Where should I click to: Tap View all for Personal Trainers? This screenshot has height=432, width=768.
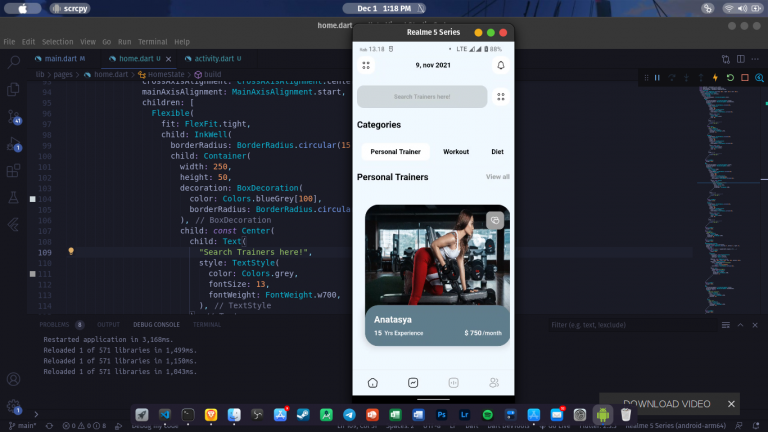(498, 177)
